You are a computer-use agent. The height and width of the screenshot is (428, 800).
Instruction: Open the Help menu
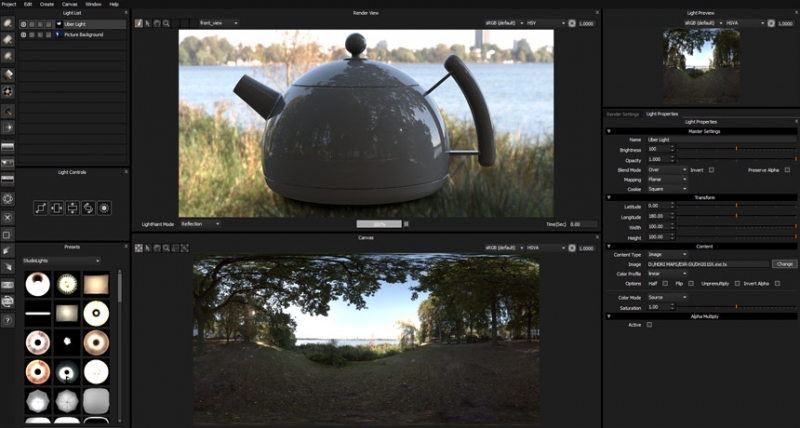click(x=114, y=4)
